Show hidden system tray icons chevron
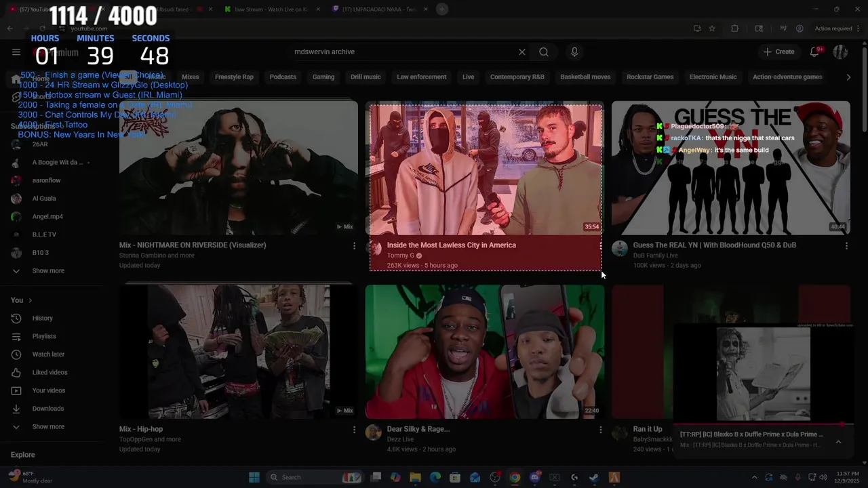Viewport: 868px width, 488px height. pos(754,477)
